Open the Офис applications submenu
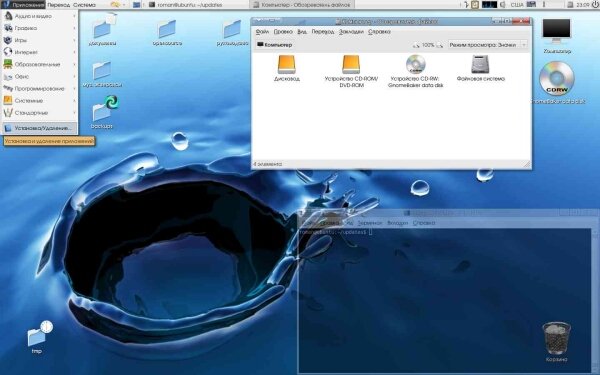The image size is (600, 375). [39, 77]
